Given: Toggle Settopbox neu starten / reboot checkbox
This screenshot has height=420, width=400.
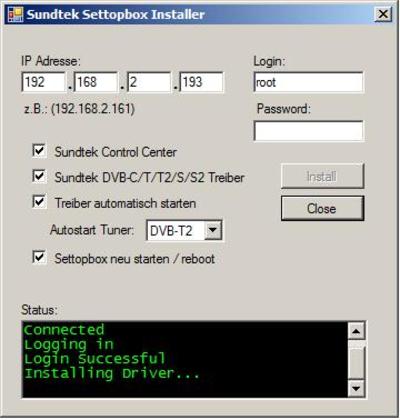Looking at the screenshot, I should [39, 257].
